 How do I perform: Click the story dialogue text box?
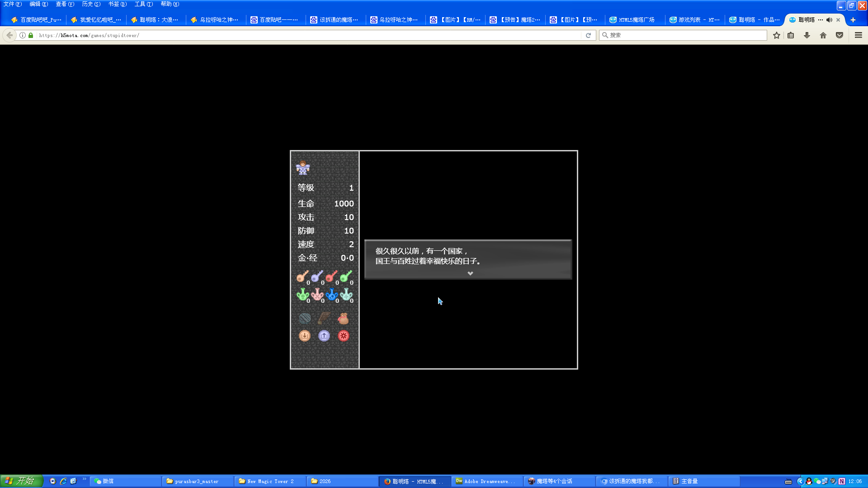[x=468, y=259]
